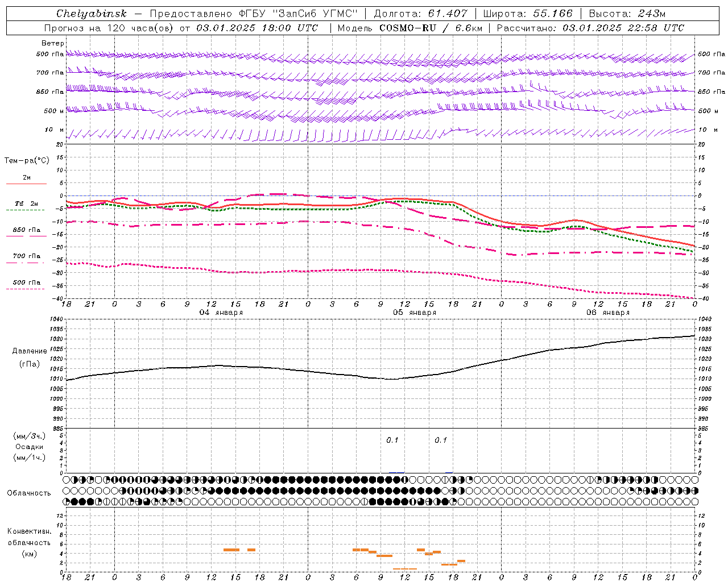Click the 06 января date label

tap(608, 313)
